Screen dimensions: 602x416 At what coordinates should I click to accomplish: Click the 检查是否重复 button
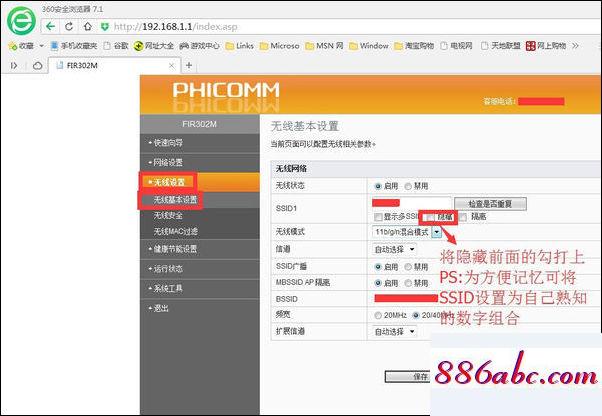coord(490,204)
